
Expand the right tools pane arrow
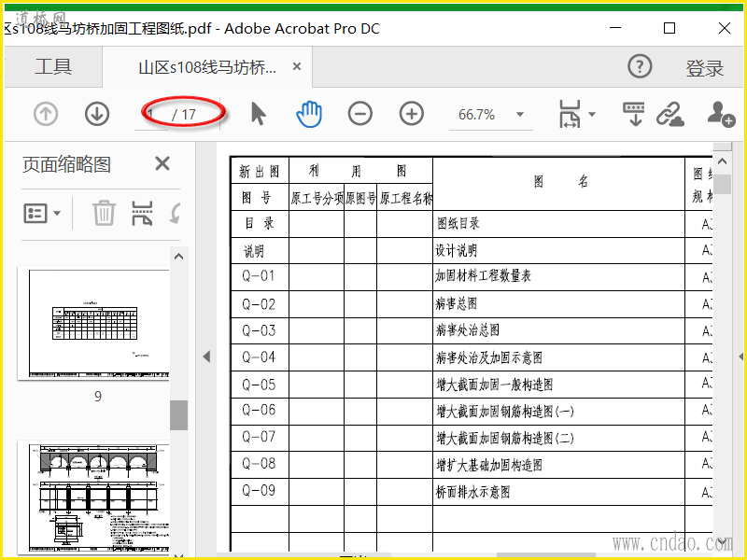point(740,357)
